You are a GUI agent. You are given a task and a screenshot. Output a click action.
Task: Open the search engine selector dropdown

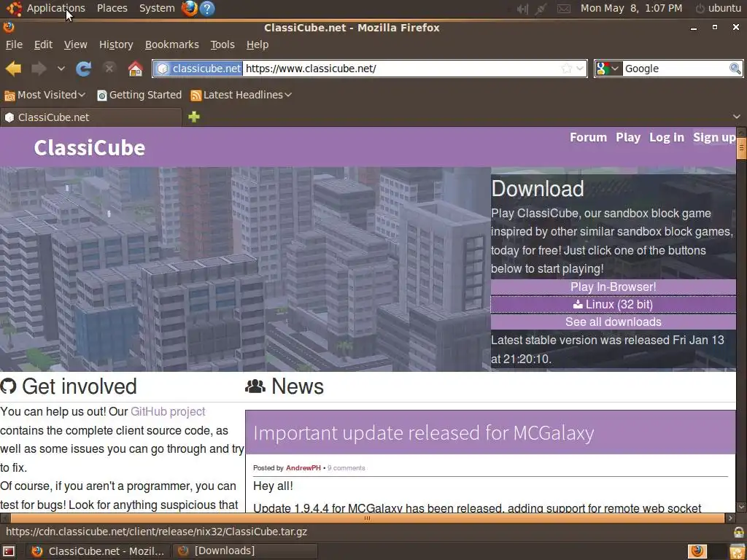(608, 69)
